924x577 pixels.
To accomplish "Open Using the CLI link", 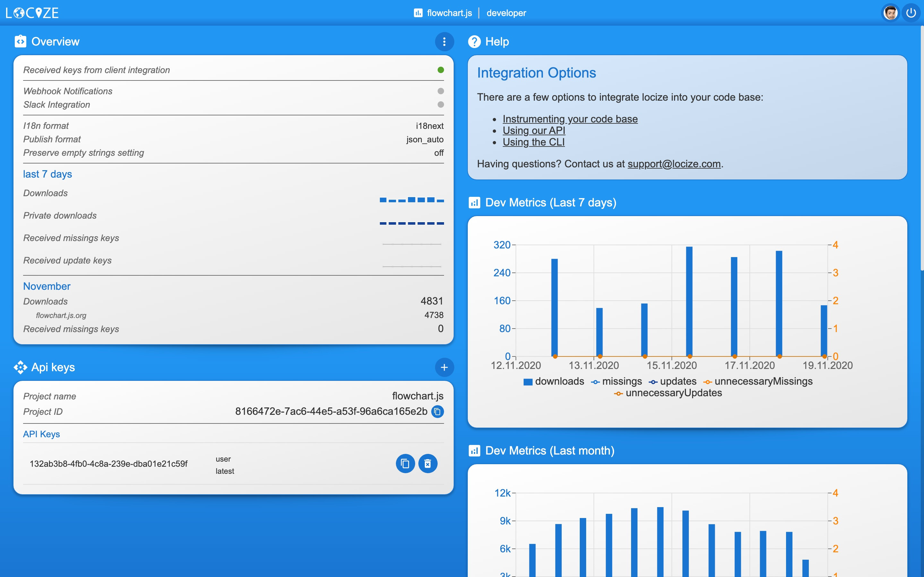I will pyautogui.click(x=534, y=142).
